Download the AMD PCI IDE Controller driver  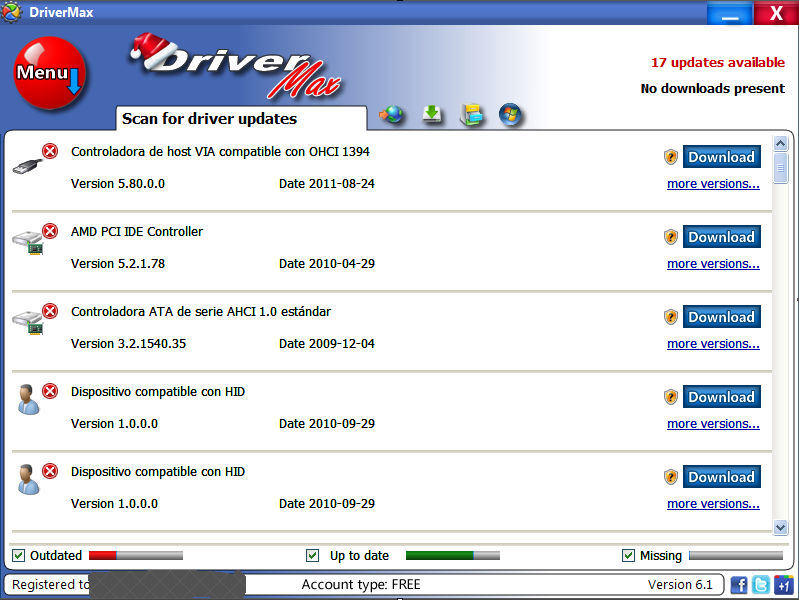pyautogui.click(x=722, y=237)
